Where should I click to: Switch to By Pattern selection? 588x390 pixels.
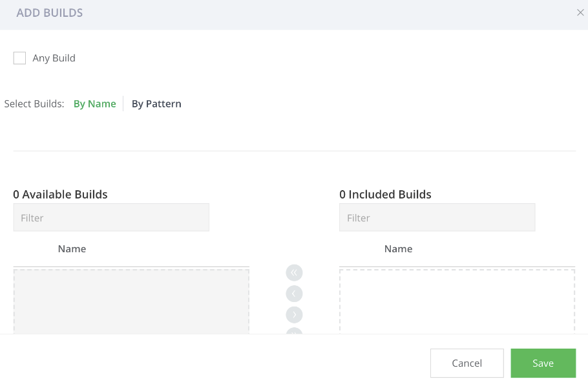click(x=156, y=103)
